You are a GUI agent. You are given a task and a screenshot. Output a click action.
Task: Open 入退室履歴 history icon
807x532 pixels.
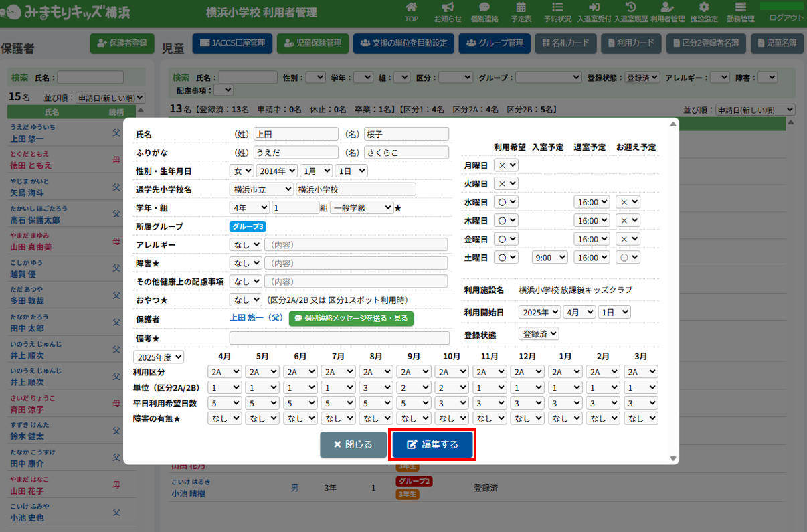click(630, 8)
